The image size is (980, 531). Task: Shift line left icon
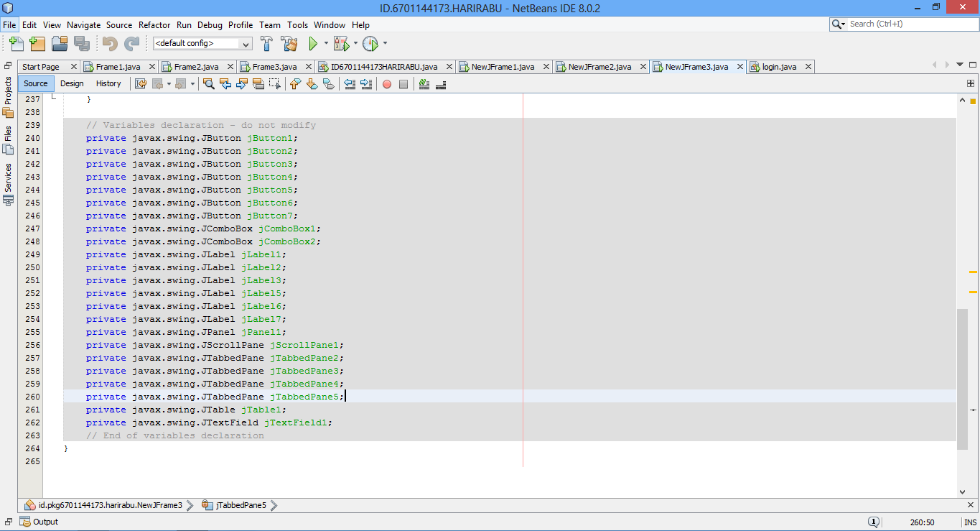(350, 84)
